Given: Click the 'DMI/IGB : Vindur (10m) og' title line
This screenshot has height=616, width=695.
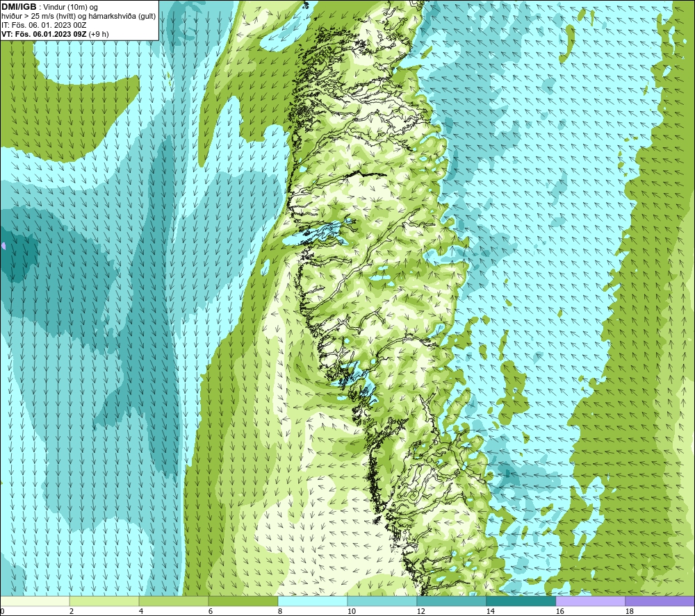Looking at the screenshot, I should (x=50, y=7).
